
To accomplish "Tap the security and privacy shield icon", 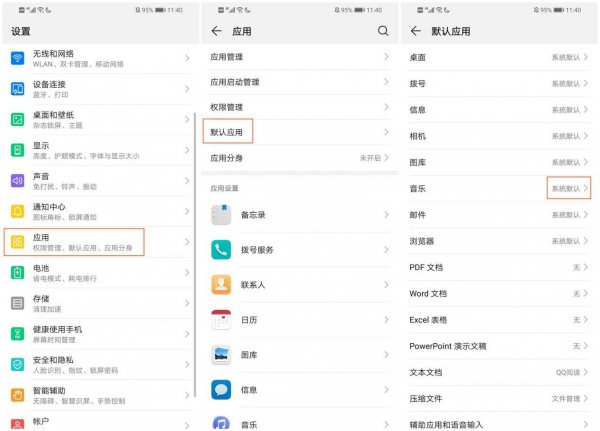I will (17, 364).
